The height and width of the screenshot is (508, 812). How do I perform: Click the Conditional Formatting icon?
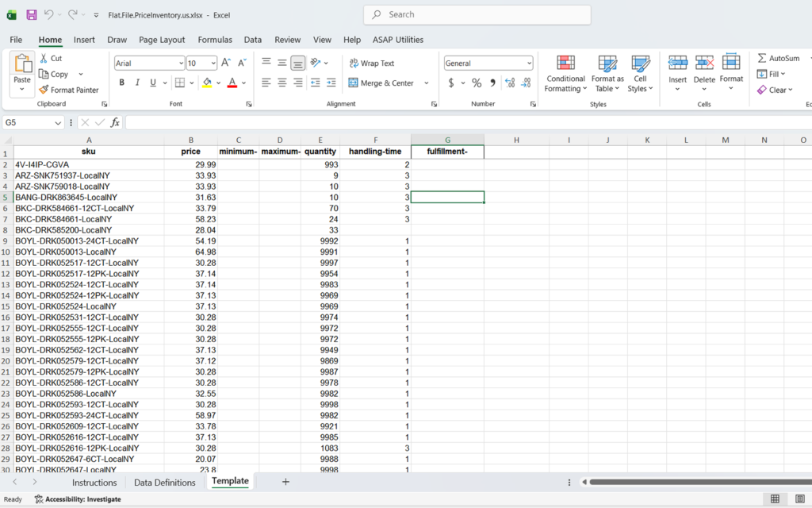[565, 63]
